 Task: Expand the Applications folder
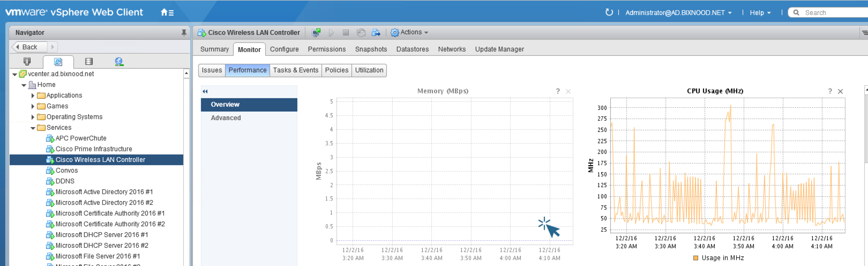(33, 95)
